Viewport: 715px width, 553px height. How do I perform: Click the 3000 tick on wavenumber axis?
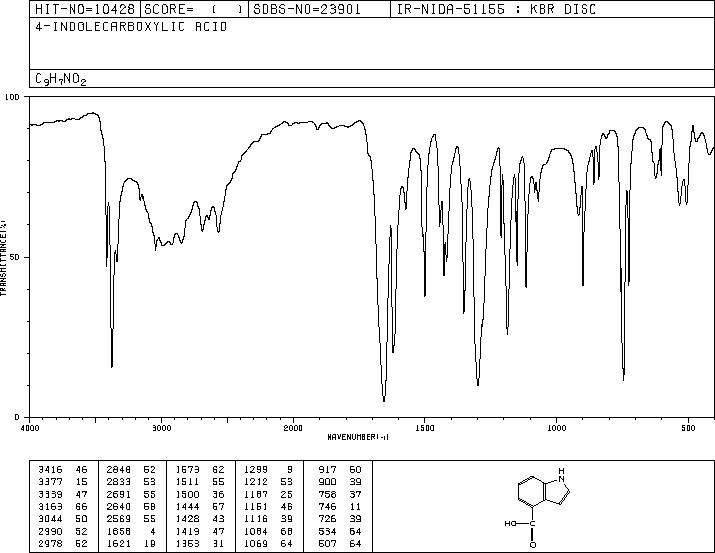pos(161,428)
